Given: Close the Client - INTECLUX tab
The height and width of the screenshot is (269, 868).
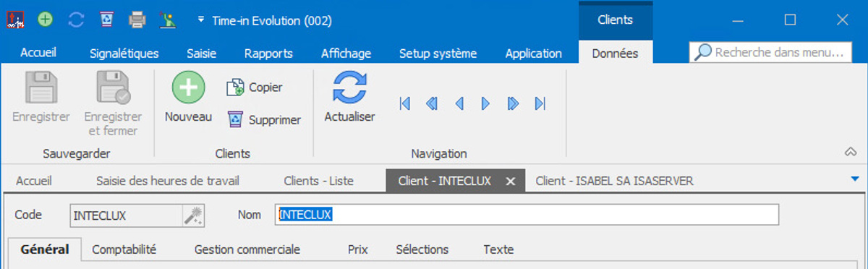Looking at the screenshot, I should (x=510, y=182).
